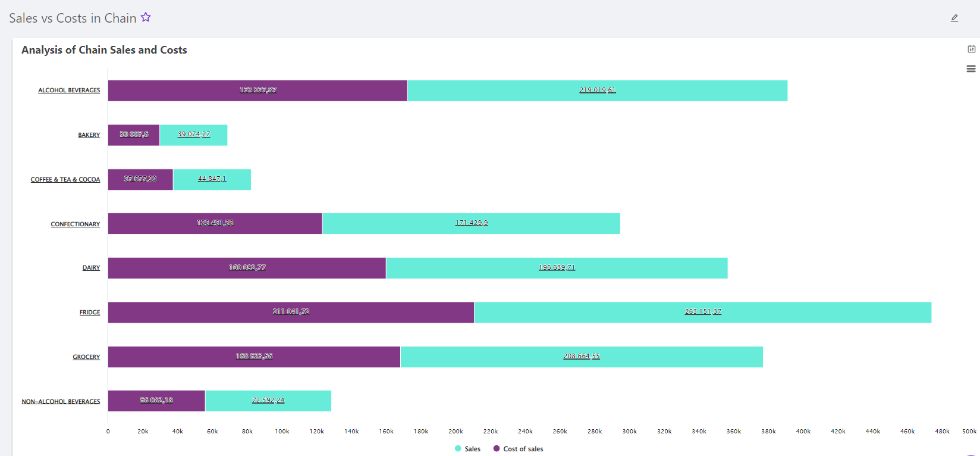Image resolution: width=980 pixels, height=456 pixels.
Task: Click the purple Cost of sales legend dot
Action: click(497, 448)
